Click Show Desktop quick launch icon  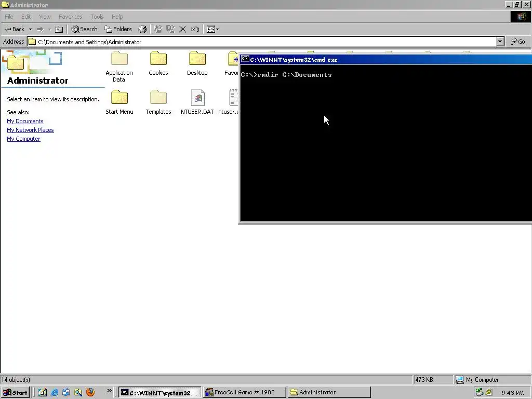(43, 393)
